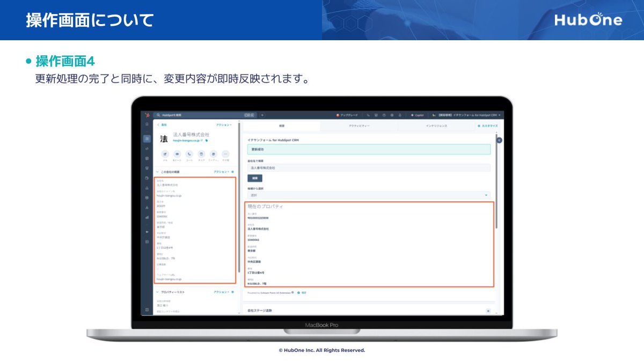This screenshot has width=644, height=362.
Task: Click the カスタマイズ customize link
Action: point(487,126)
